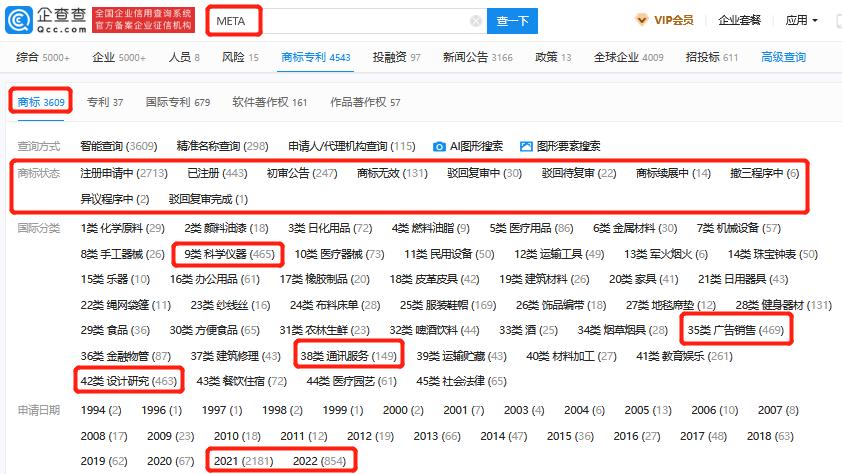Filter applications from year 2021 (2181)
Screen dimensions: 842x474
(x=244, y=461)
